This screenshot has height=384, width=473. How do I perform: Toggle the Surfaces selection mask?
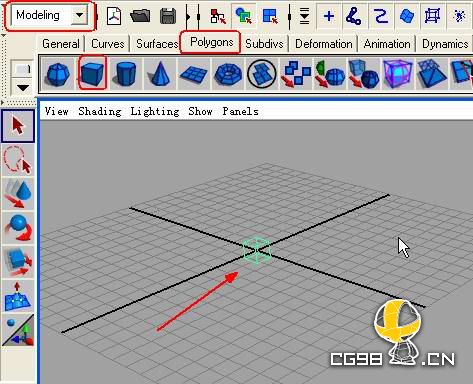406,16
